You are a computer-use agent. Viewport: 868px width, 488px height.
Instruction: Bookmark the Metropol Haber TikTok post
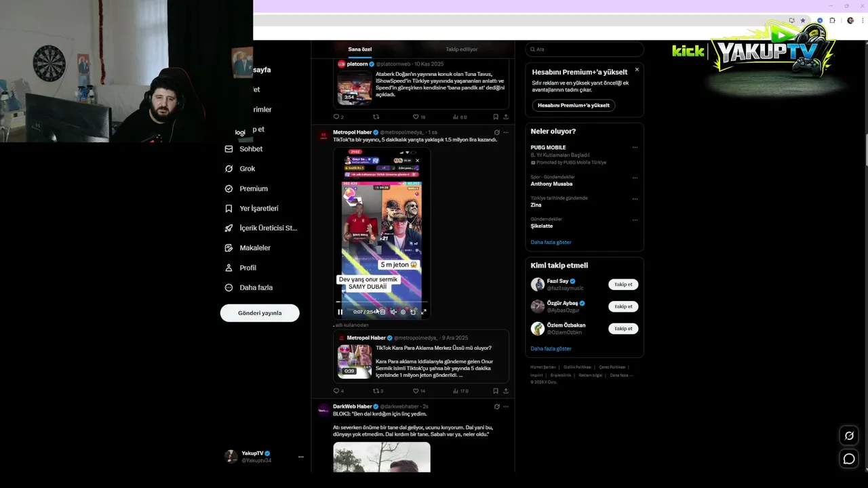496,391
